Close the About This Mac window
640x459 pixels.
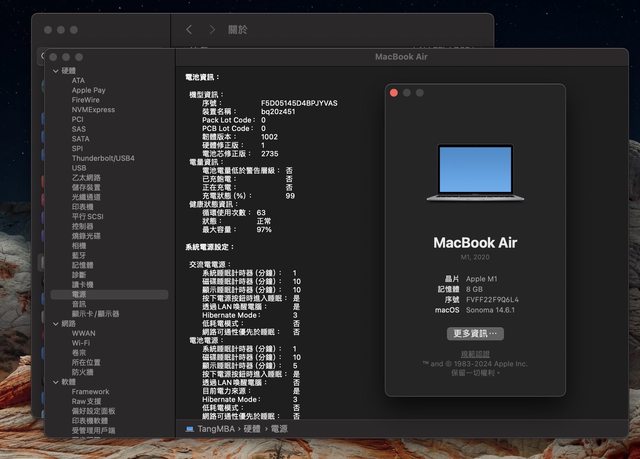click(x=394, y=92)
